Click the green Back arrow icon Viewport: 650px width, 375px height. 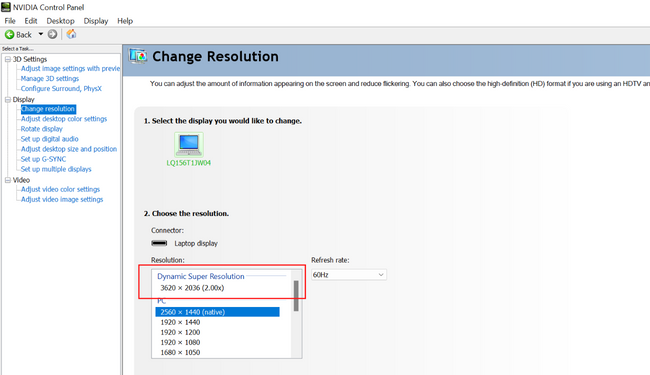coord(9,34)
